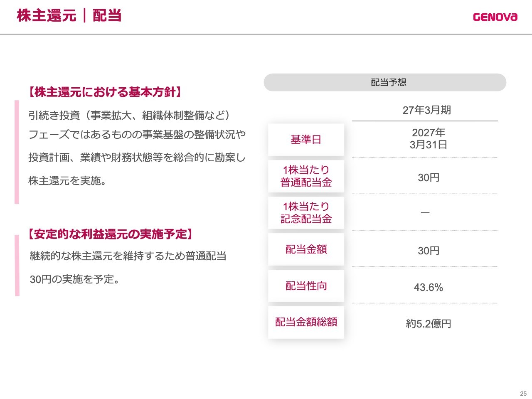Click the 【安定的な利益還元の実施予定】 heading
The width and height of the screenshot is (532, 399).
[111, 234]
